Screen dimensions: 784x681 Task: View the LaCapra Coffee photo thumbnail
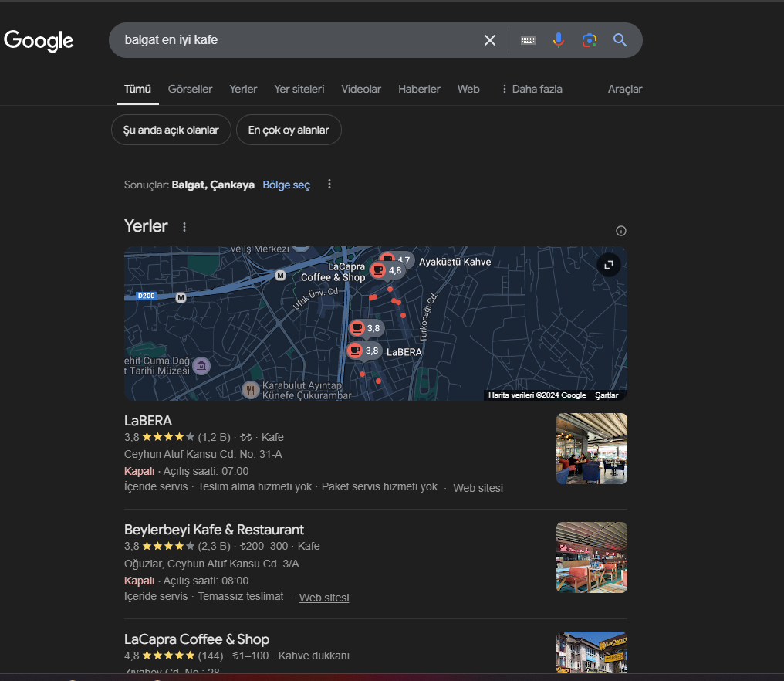coord(592,652)
